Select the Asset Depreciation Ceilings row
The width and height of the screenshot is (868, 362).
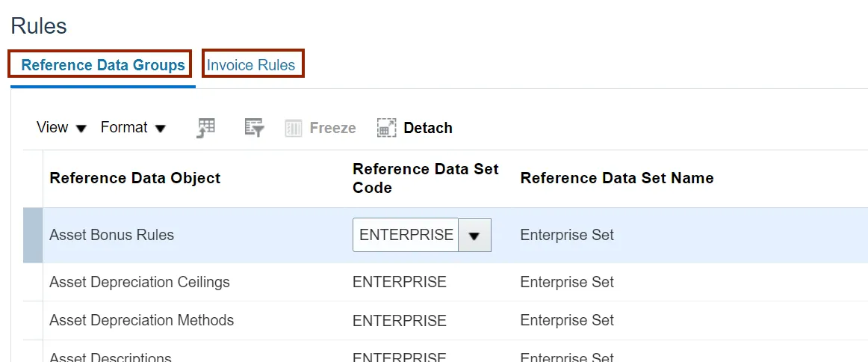(446, 282)
